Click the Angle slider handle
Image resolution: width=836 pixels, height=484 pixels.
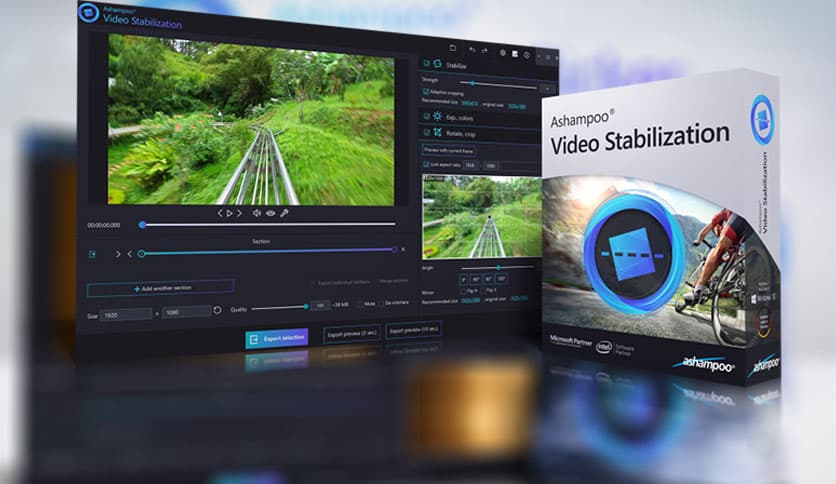pyautogui.click(x=498, y=268)
